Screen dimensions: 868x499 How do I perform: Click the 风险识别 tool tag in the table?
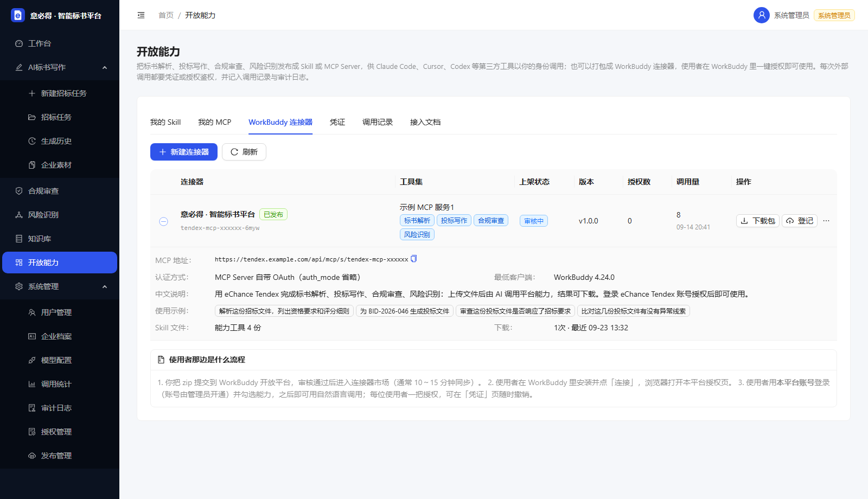(x=417, y=234)
